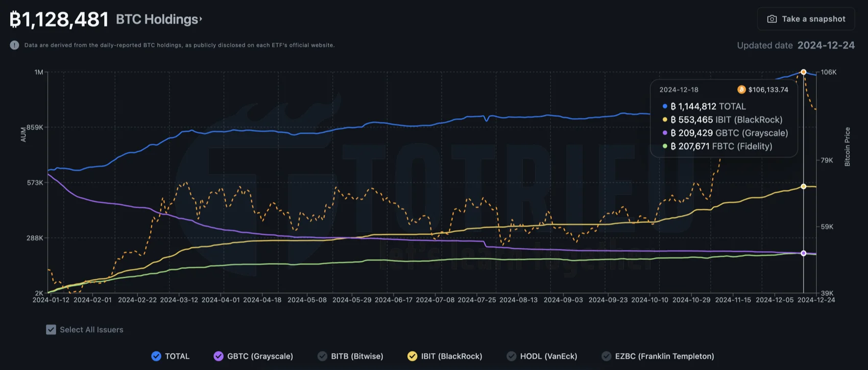Click the $106,133.74 price in tooltip

768,89
